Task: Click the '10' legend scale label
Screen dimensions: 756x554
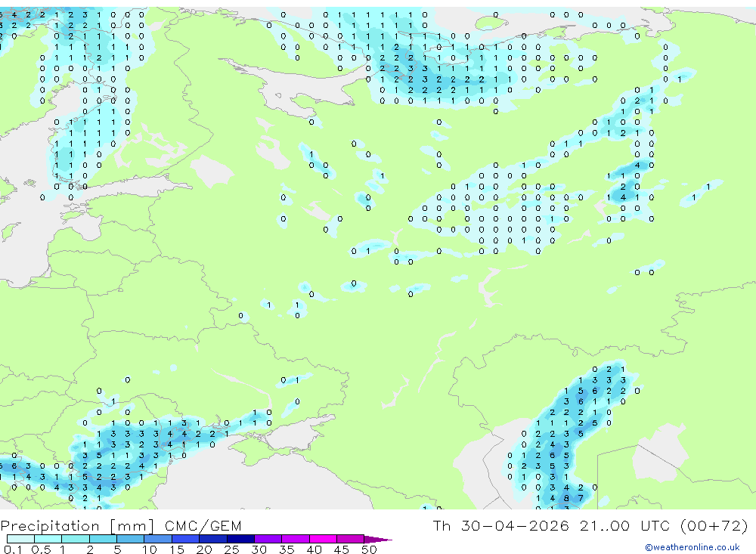Action: pos(150,549)
